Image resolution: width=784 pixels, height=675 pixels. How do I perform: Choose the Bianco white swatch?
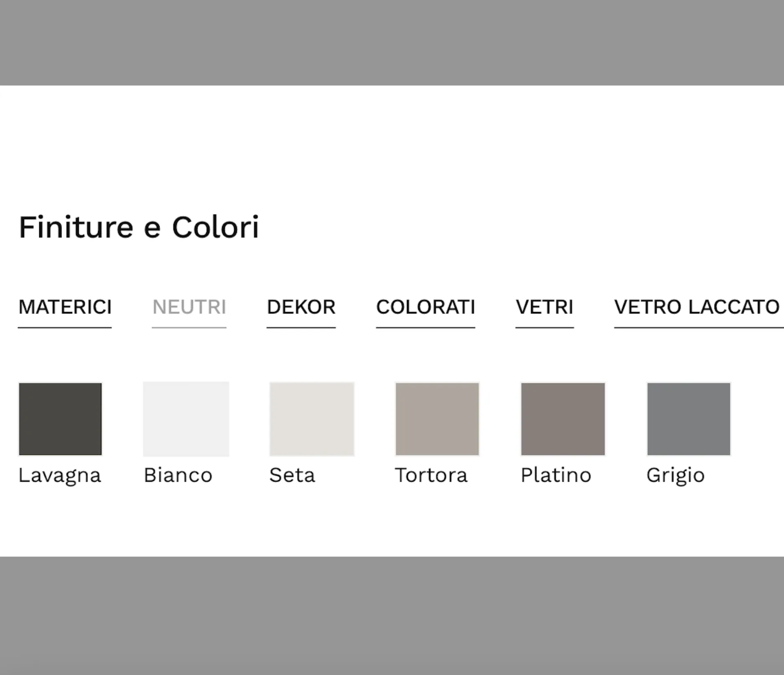(186, 419)
